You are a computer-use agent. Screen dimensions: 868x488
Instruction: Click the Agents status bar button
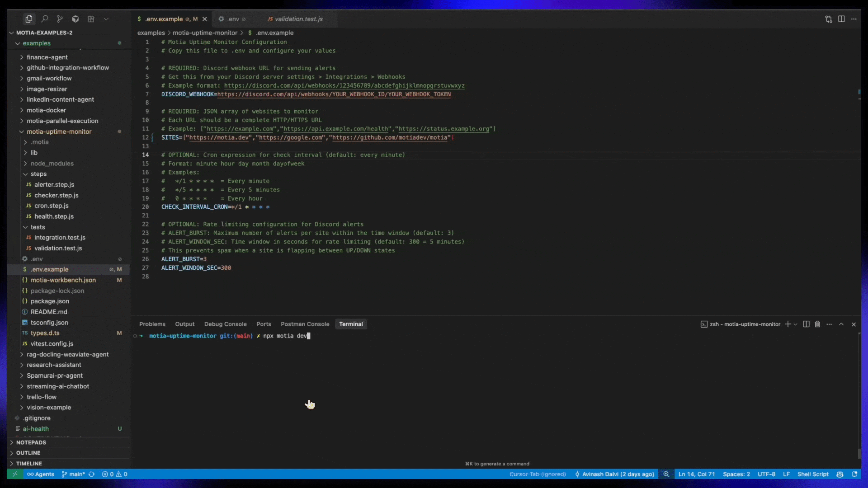(x=41, y=474)
